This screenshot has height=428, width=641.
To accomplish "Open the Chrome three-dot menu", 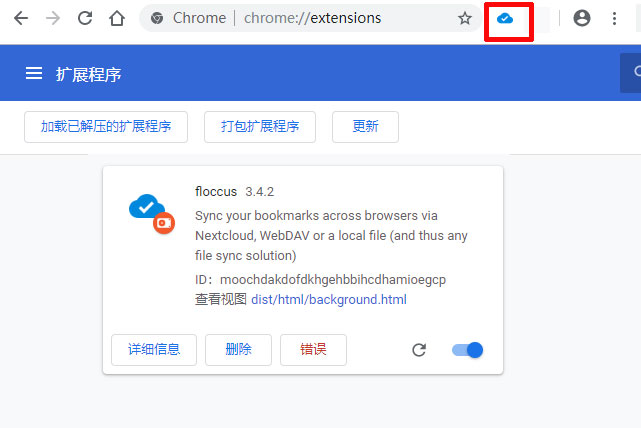I will [x=614, y=18].
